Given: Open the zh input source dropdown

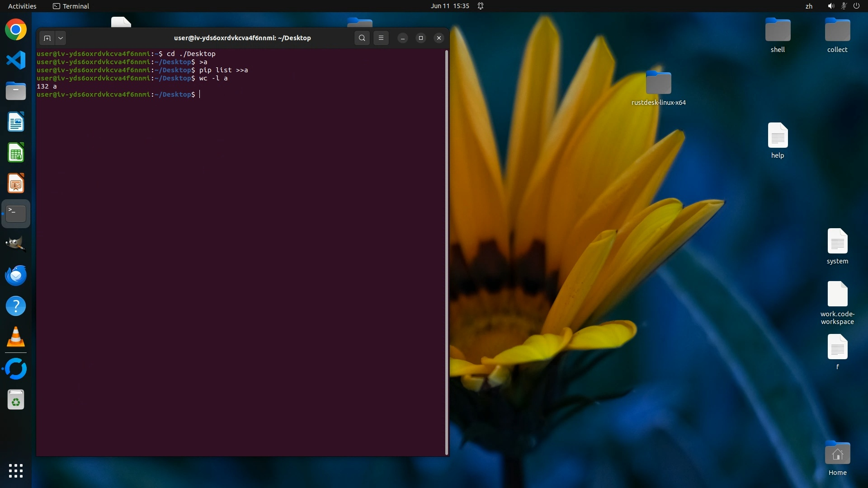Looking at the screenshot, I should point(809,6).
